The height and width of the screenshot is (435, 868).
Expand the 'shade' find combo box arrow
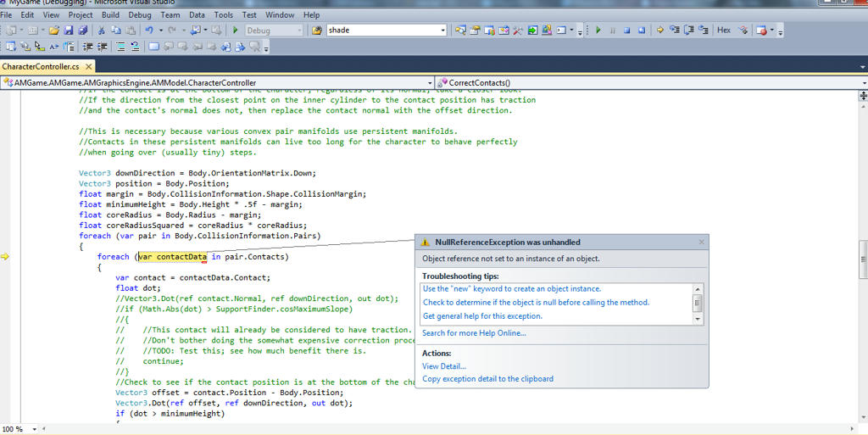pyautogui.click(x=442, y=31)
